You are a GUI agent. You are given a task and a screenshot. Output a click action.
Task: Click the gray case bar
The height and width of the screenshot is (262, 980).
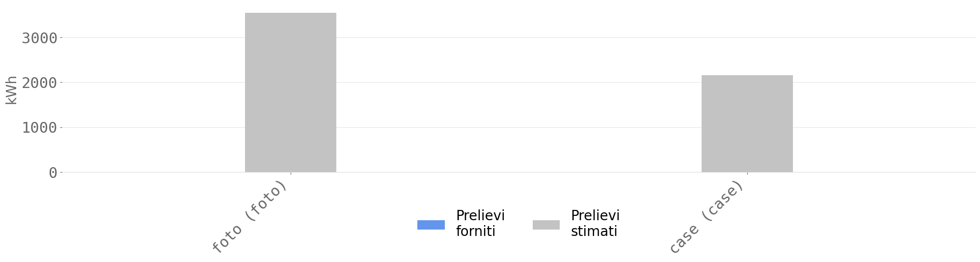[x=747, y=124]
